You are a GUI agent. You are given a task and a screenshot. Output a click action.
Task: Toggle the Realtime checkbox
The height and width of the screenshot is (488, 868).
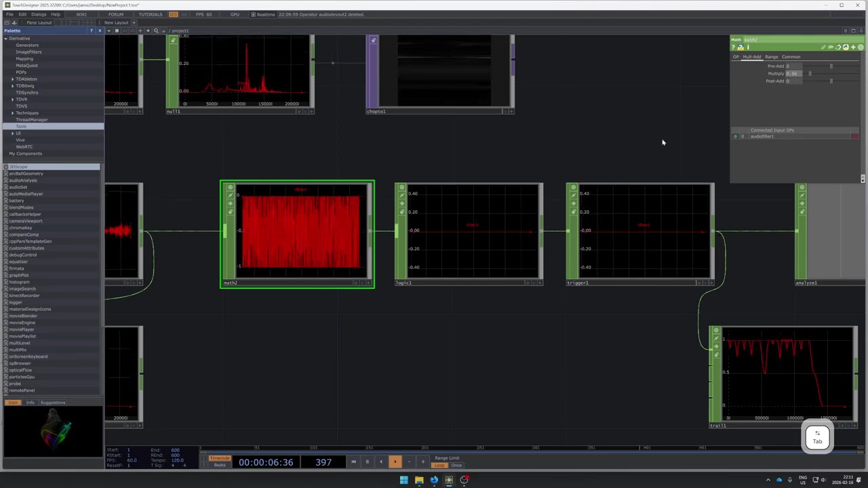click(x=254, y=14)
